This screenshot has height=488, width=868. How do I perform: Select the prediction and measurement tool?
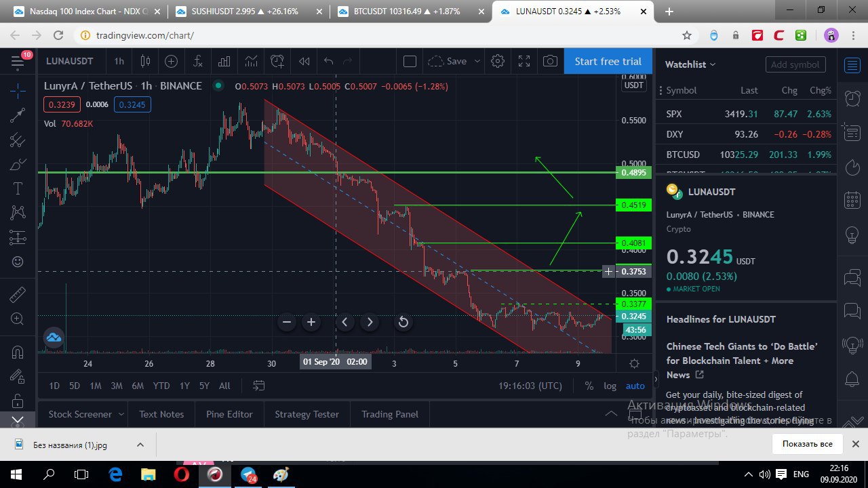[18, 237]
